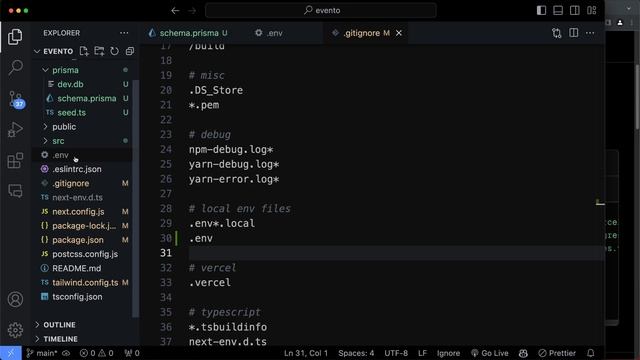Screen dimensions: 640x360
Task: Collapse the prisma folder
Action: click(65, 70)
